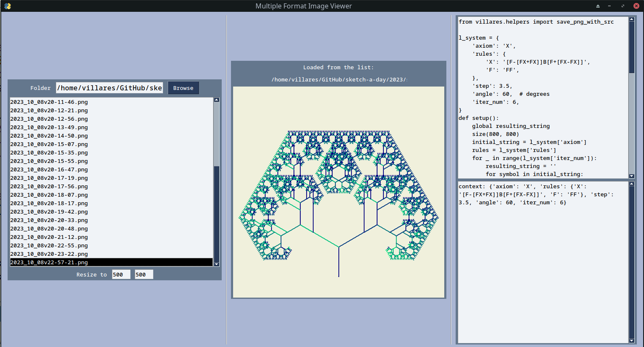Click source code pane scroll down arrow
This screenshot has height=347, width=644.
[x=632, y=176]
